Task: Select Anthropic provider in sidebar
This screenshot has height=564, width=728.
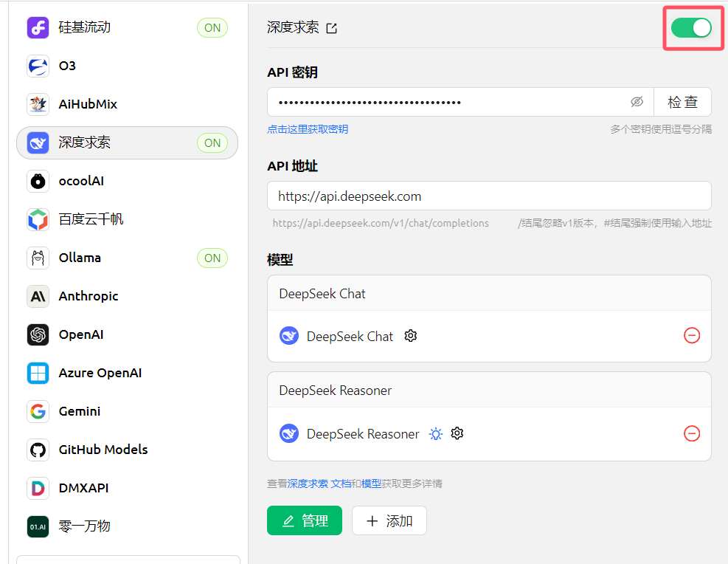Action: pyautogui.click(x=127, y=297)
